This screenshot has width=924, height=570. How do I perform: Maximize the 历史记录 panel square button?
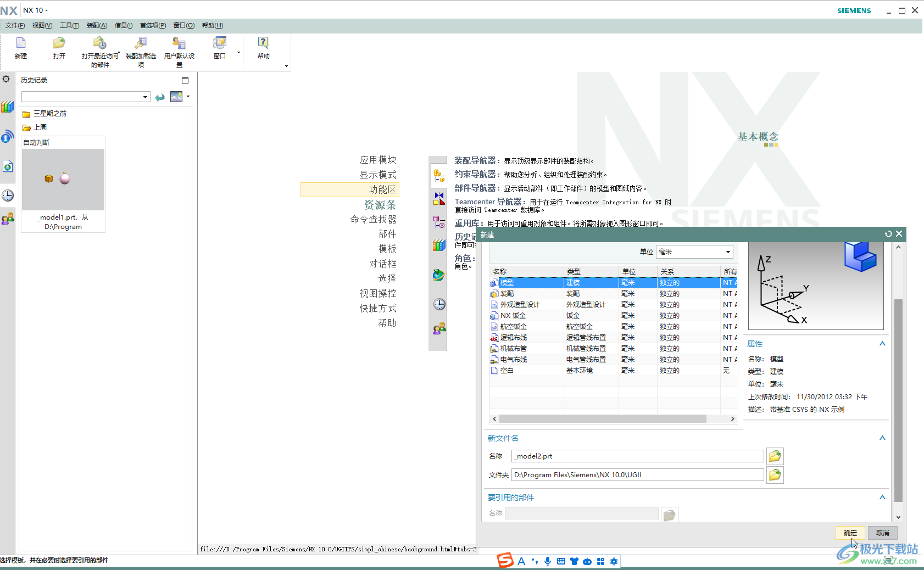tap(185, 80)
